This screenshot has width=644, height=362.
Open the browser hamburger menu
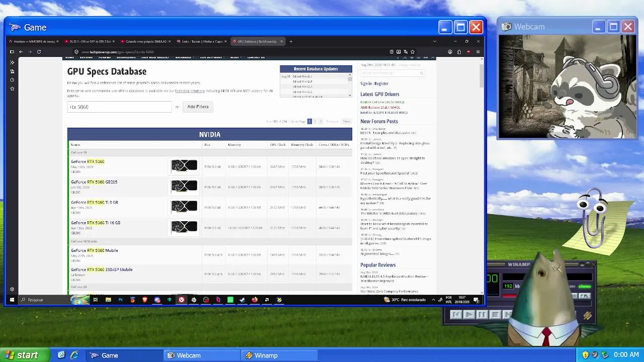(x=478, y=52)
